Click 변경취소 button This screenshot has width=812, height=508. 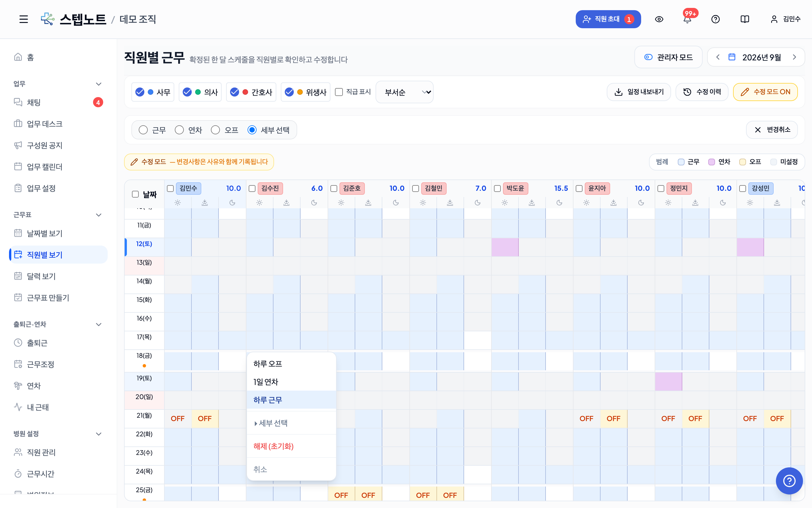tap(772, 130)
